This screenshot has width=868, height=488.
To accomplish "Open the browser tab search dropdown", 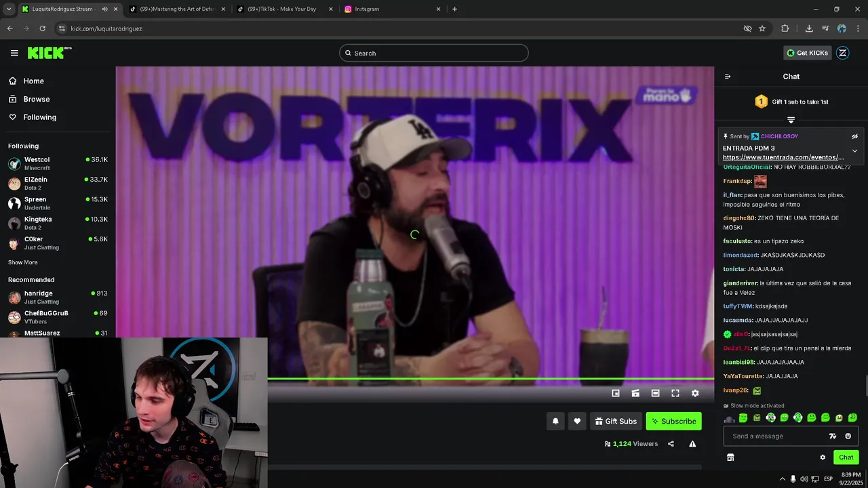I will pos(9,9).
